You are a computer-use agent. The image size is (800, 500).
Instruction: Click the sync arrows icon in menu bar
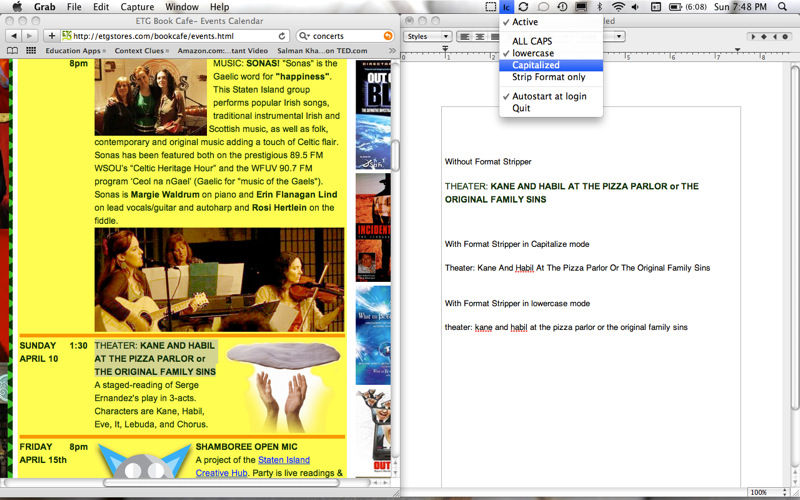point(523,7)
